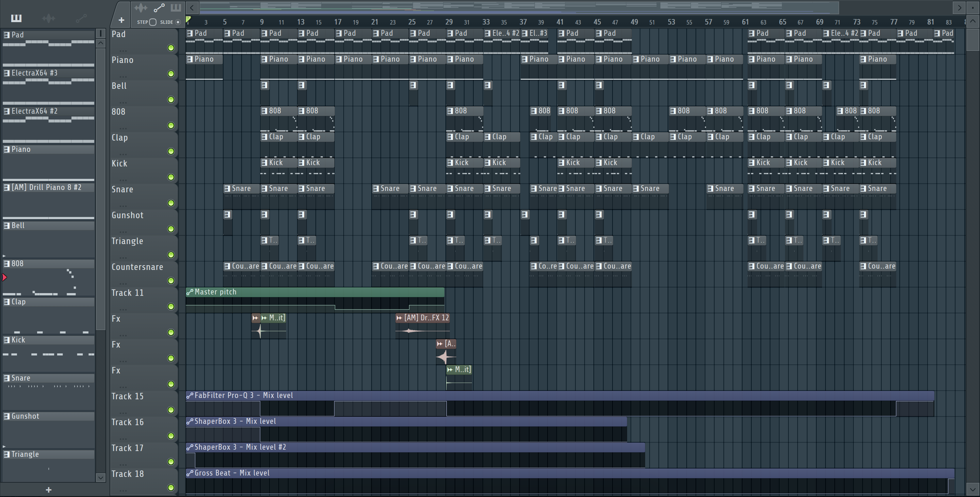Mute the Pad track with its green LED

171,48
